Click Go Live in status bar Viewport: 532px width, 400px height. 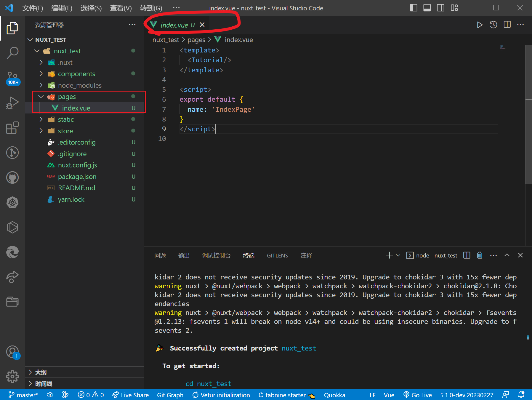[418, 395]
